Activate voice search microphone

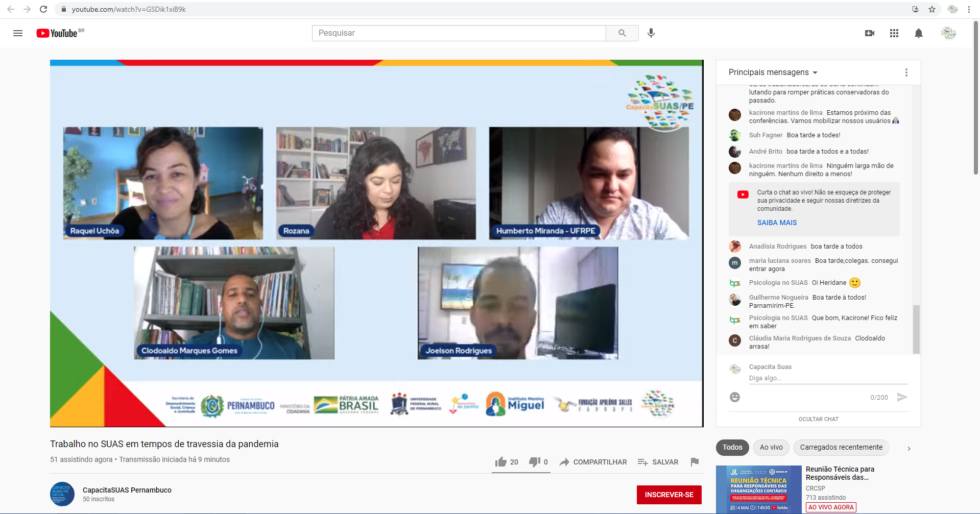tap(651, 33)
